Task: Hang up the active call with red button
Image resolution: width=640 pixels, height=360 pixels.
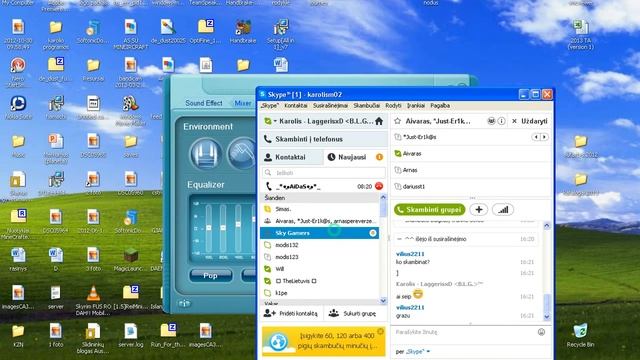Action: [x=379, y=186]
